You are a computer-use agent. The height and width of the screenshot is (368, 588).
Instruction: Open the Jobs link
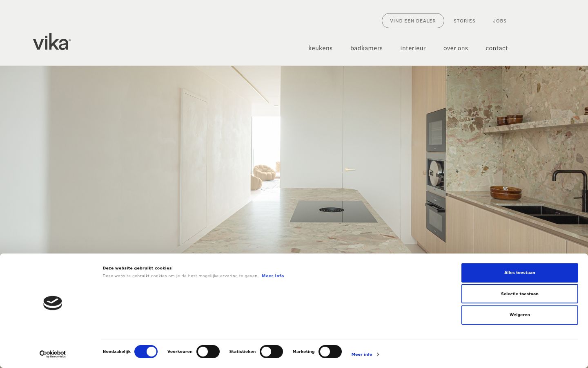500,21
